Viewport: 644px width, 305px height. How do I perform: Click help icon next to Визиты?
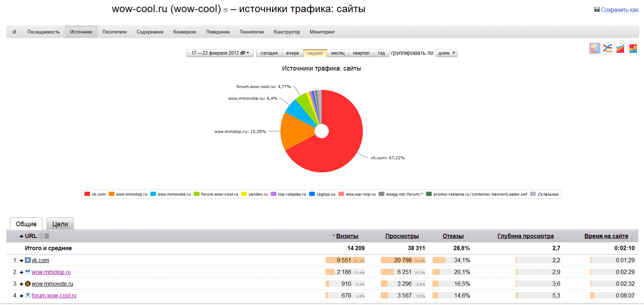point(362,236)
